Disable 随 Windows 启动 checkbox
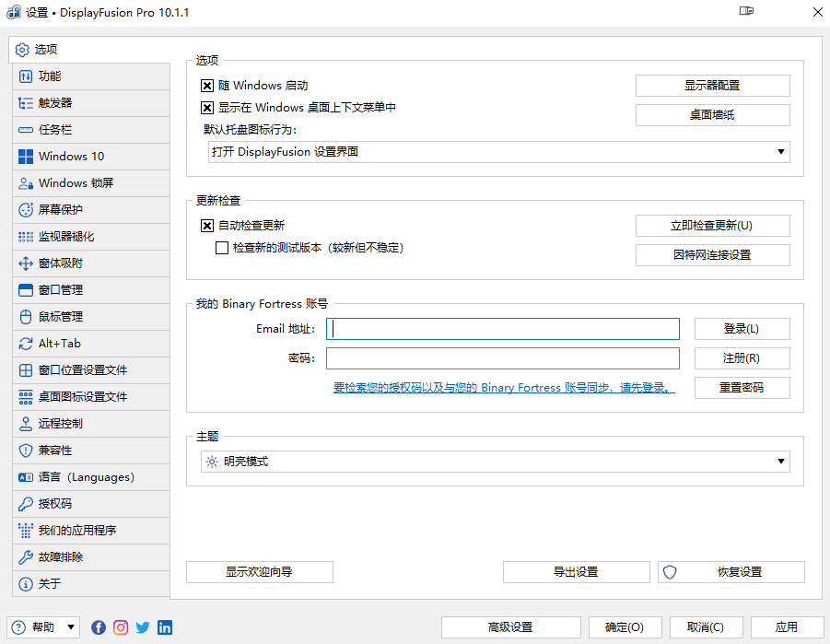830x644 pixels. pyautogui.click(x=207, y=86)
